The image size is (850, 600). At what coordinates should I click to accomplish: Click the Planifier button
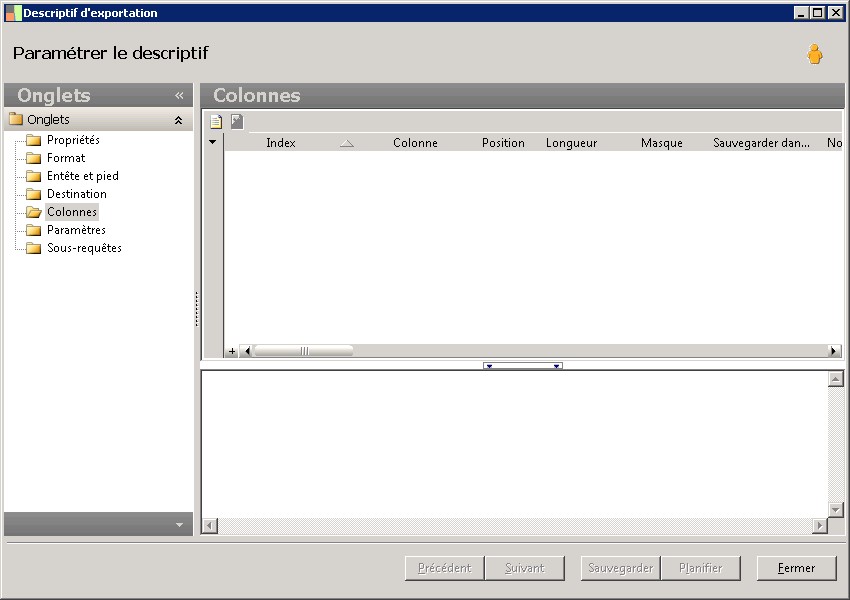point(700,568)
